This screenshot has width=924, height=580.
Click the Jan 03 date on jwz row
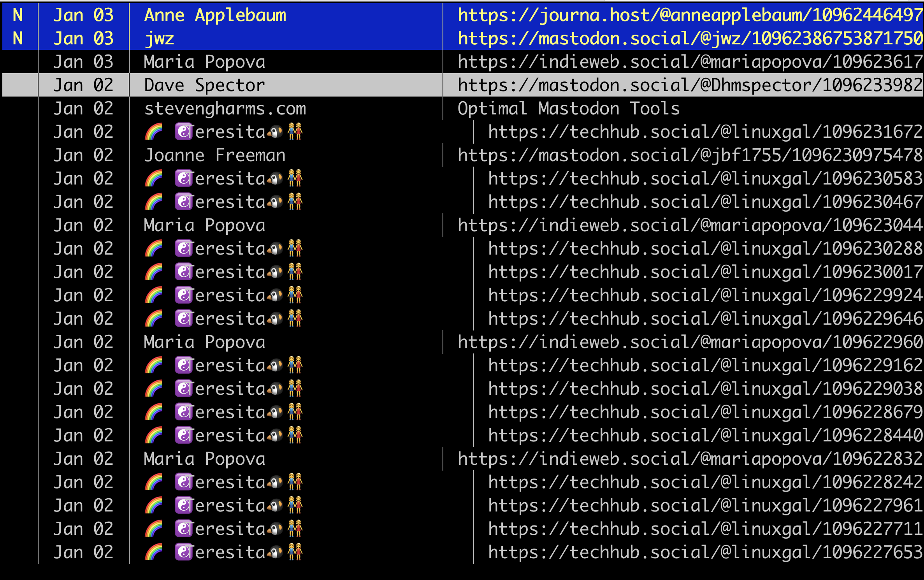tap(83, 39)
